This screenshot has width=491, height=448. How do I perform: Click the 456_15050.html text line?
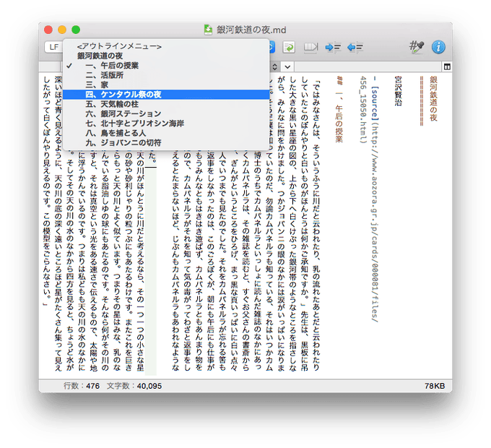363,109
